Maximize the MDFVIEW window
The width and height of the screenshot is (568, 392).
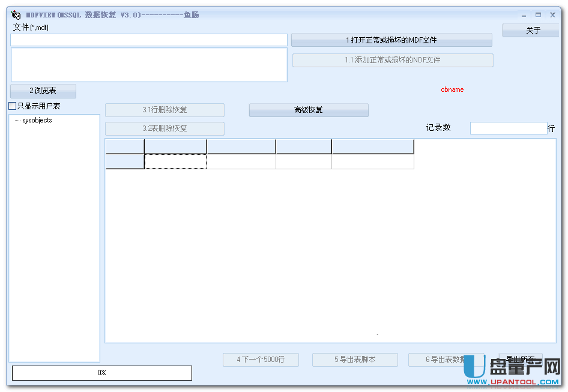(x=538, y=15)
